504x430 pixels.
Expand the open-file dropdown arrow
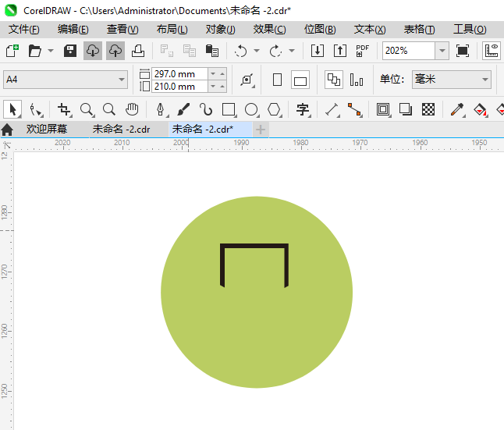pos(51,51)
